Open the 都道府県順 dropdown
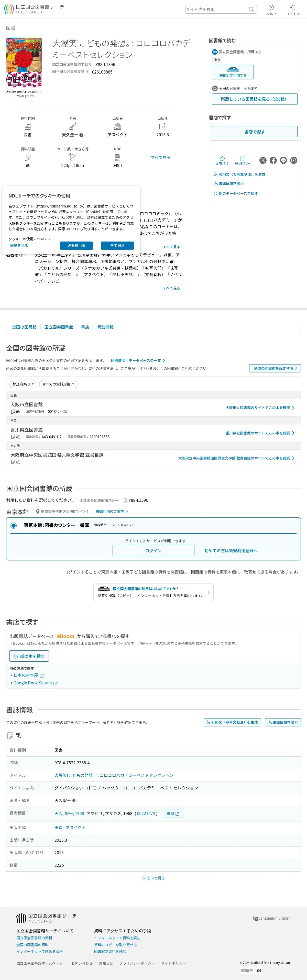The image size is (307, 980). coord(23,384)
